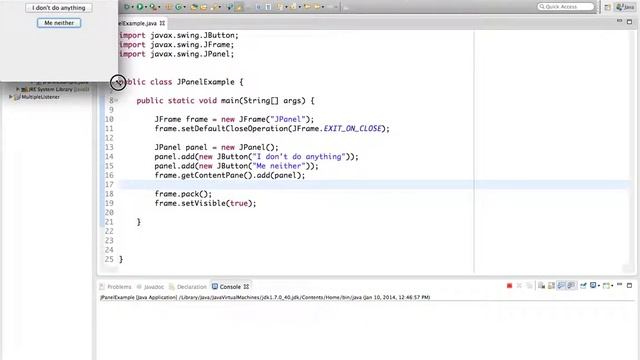Switch to the Javadoc tab

(x=150, y=287)
